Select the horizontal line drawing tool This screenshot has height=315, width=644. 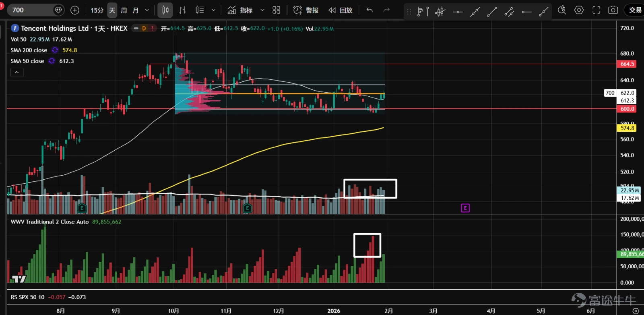click(x=458, y=12)
